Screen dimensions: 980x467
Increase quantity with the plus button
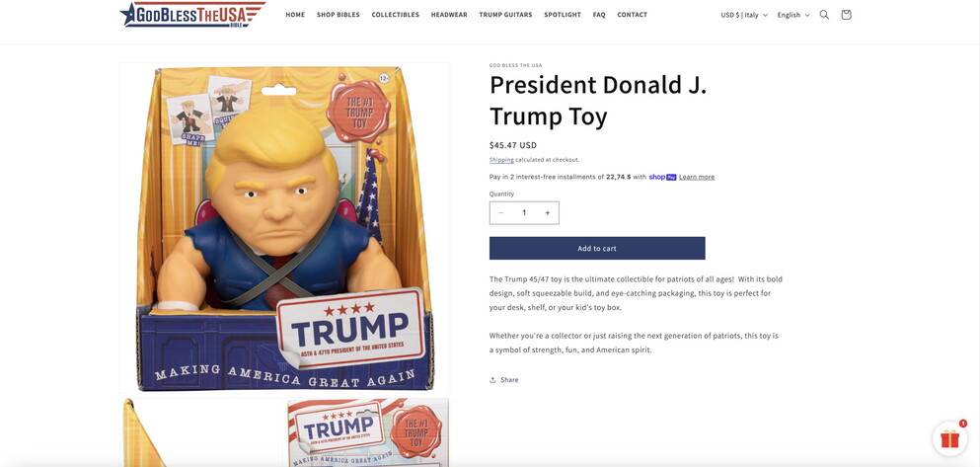[x=548, y=213]
